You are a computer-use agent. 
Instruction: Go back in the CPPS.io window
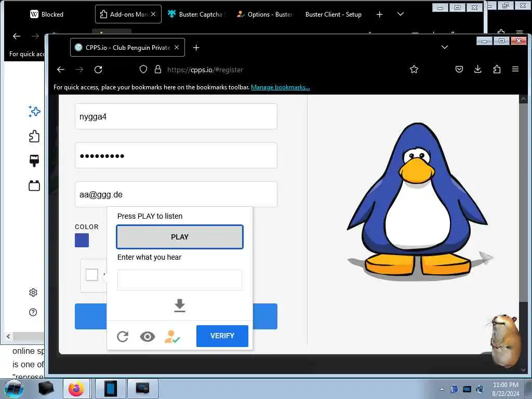tap(61, 70)
